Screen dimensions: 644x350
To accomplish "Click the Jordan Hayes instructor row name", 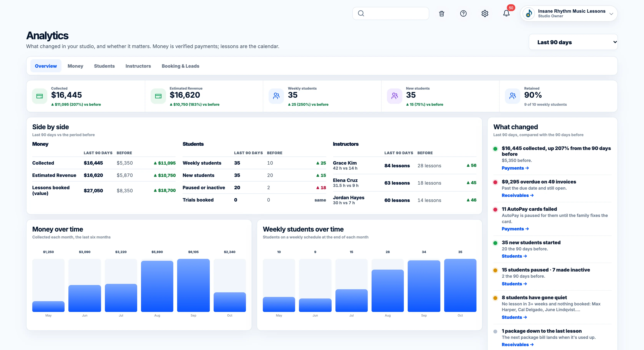I will (x=349, y=197).
